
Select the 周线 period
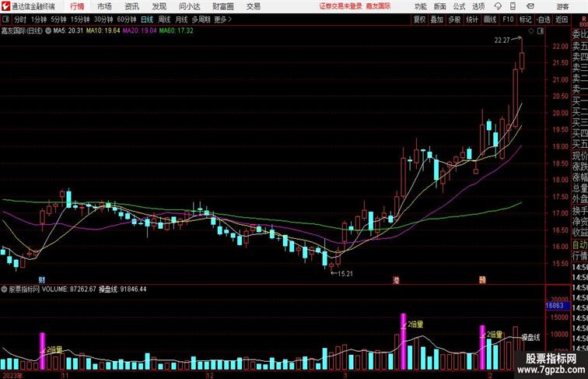tap(164, 19)
